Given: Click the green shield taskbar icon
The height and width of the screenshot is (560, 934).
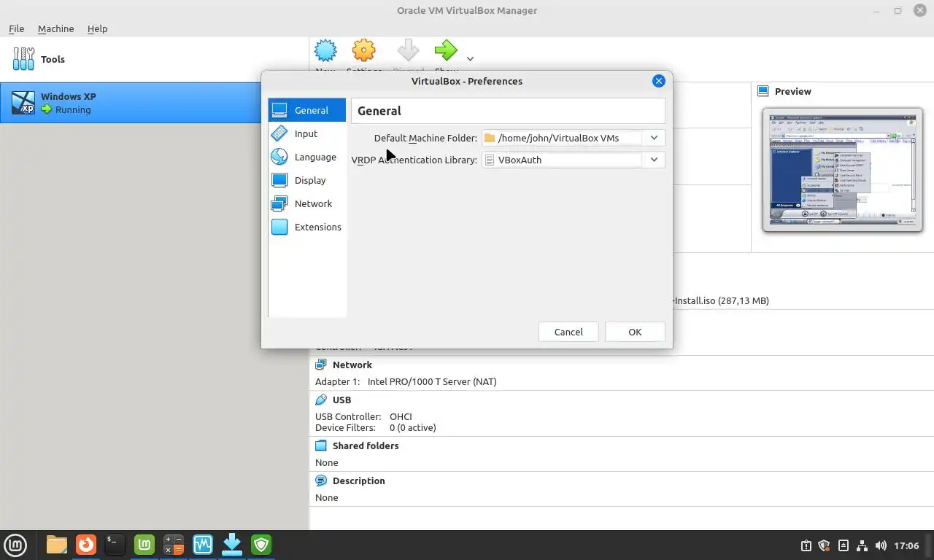Looking at the screenshot, I should (261, 545).
